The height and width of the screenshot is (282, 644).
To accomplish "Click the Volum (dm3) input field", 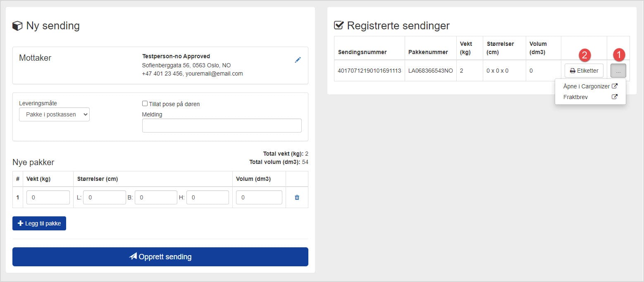I will point(259,197).
